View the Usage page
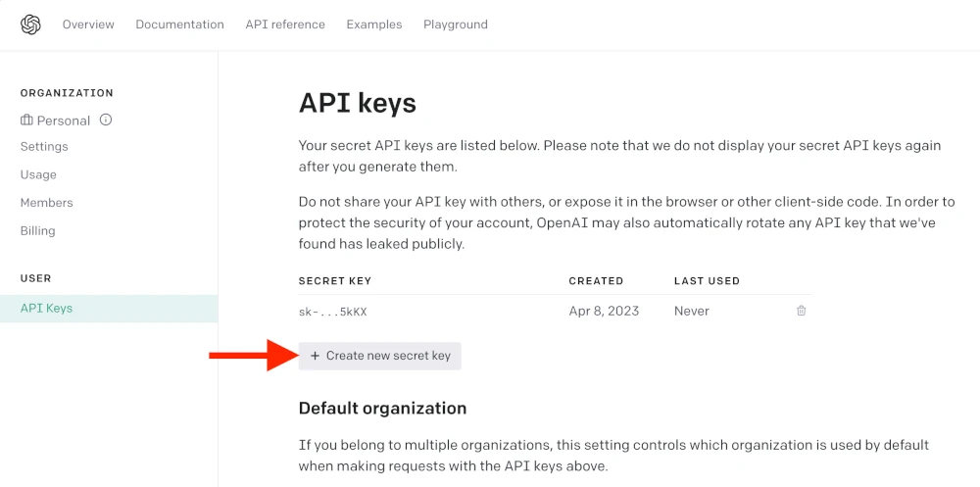The image size is (980, 487). [x=38, y=174]
